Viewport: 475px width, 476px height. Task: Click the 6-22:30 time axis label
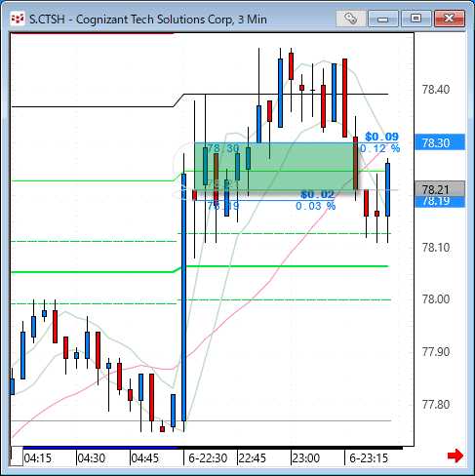coord(208,458)
